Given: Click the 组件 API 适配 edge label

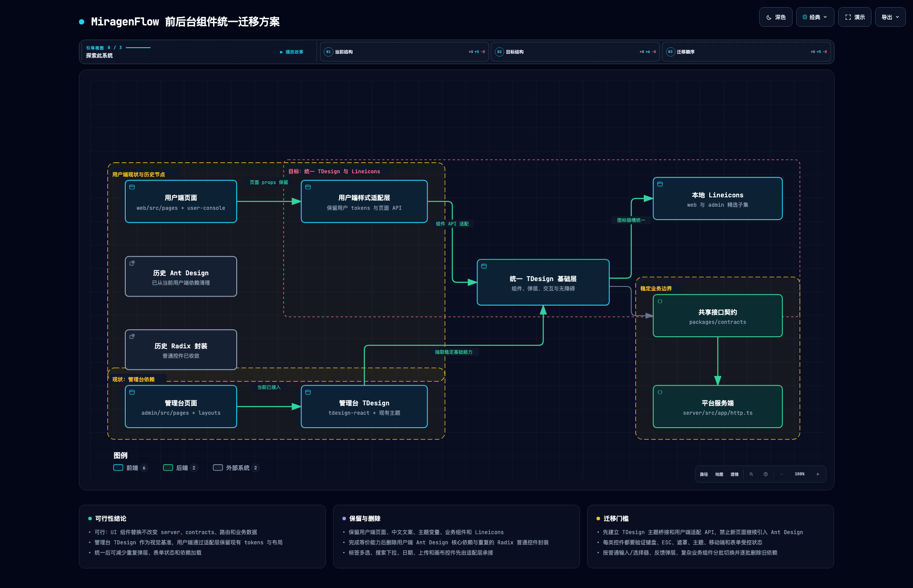Looking at the screenshot, I should pyautogui.click(x=452, y=224).
